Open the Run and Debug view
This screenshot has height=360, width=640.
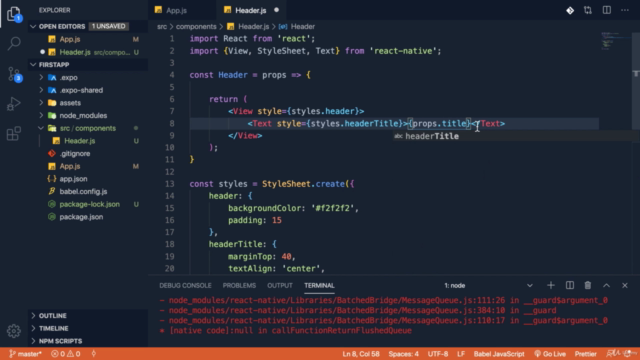coord(14,104)
